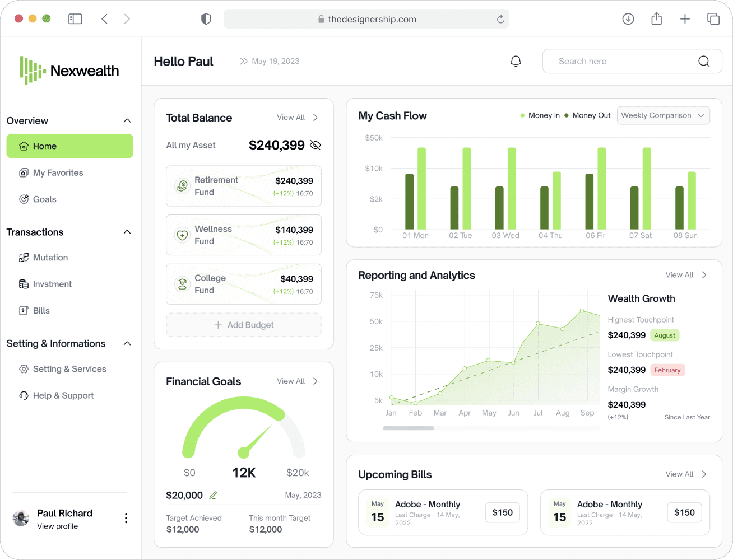Open the Weekly Comparison dropdown

664,115
